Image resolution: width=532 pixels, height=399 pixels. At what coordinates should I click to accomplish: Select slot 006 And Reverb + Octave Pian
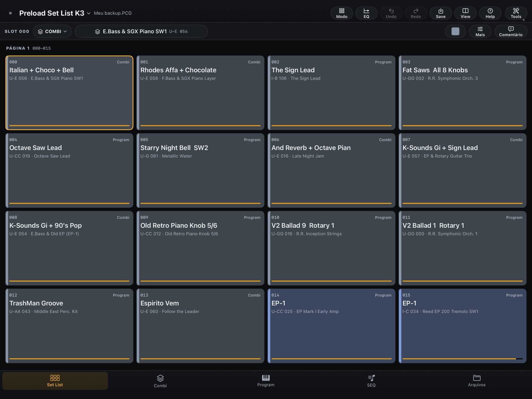pyautogui.click(x=331, y=170)
